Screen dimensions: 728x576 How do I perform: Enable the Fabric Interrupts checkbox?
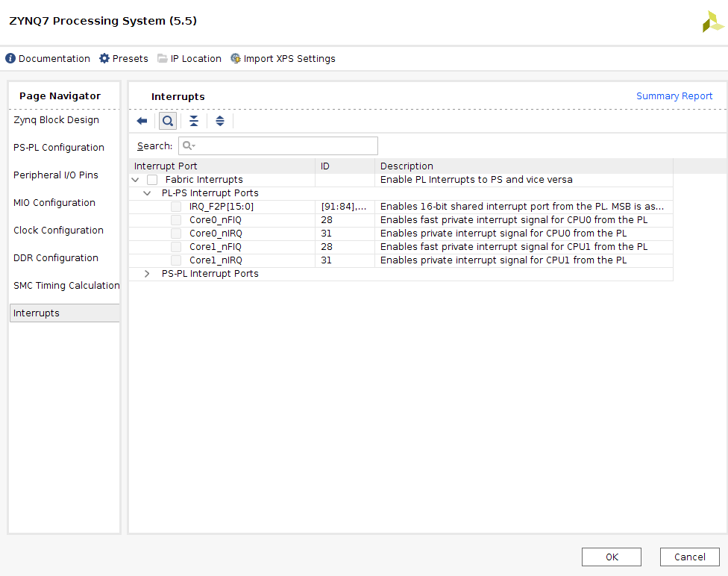click(152, 180)
